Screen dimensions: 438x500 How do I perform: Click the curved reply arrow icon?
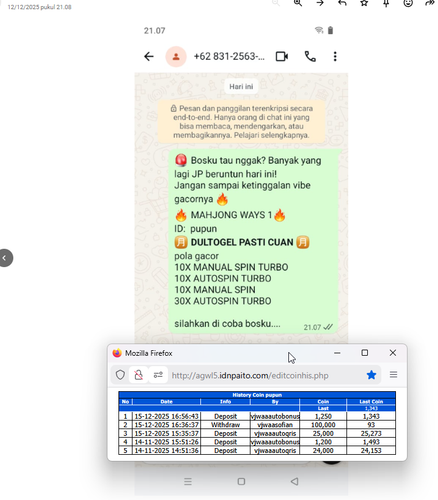342,3
